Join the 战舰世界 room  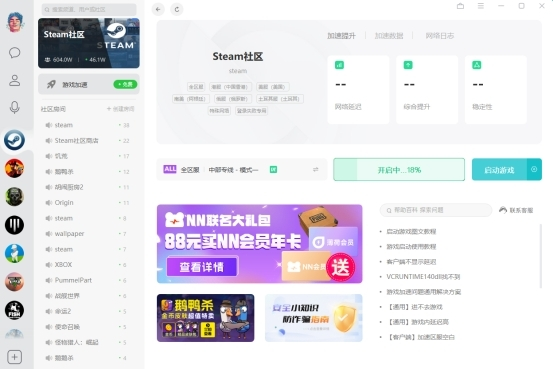click(87, 296)
